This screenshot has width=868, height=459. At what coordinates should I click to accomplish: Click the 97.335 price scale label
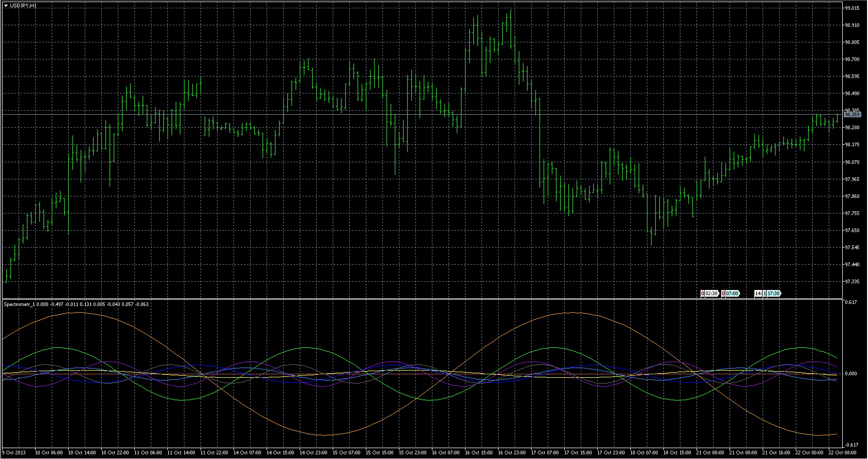point(852,282)
